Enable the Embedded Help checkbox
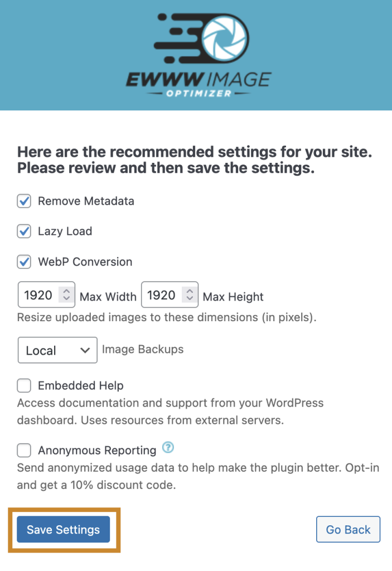 click(x=24, y=385)
